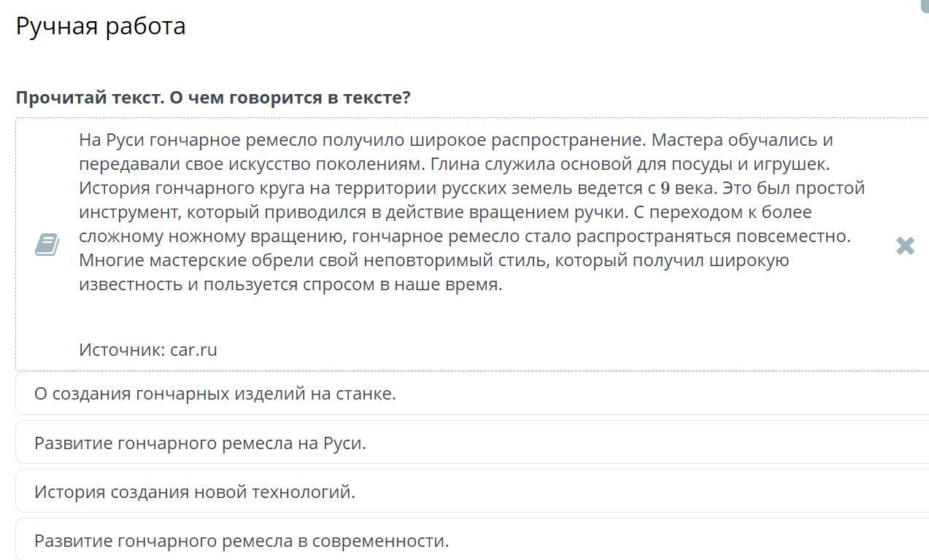Click the sentence 'Глина служила основой для посуды'
This screenshot has height=560, width=929.
click(x=628, y=163)
